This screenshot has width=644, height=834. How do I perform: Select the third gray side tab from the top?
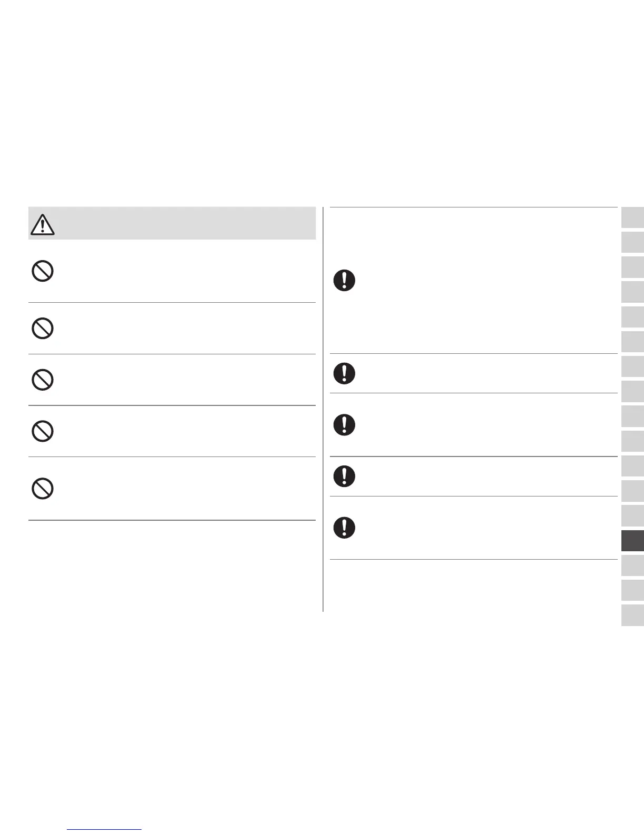click(632, 267)
